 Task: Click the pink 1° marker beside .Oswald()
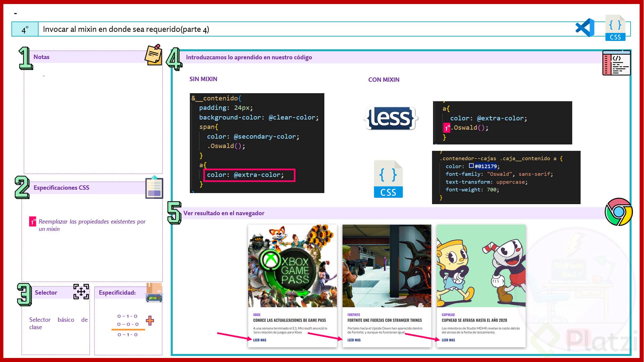[447, 128]
